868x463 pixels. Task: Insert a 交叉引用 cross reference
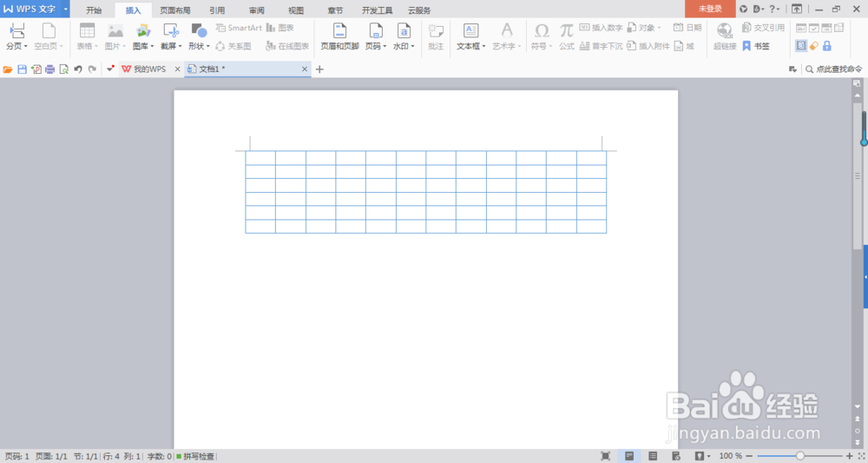click(763, 28)
